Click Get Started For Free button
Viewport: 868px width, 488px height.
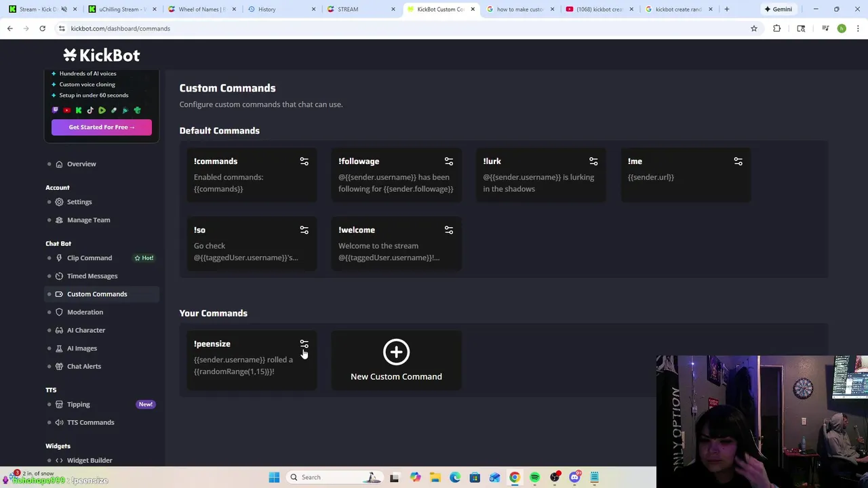coord(102,127)
